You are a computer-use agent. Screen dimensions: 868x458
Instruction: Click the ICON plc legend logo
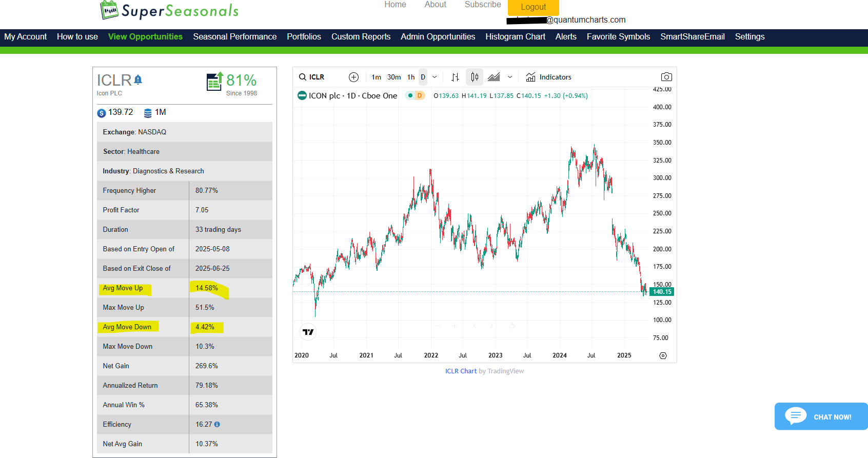click(x=302, y=95)
